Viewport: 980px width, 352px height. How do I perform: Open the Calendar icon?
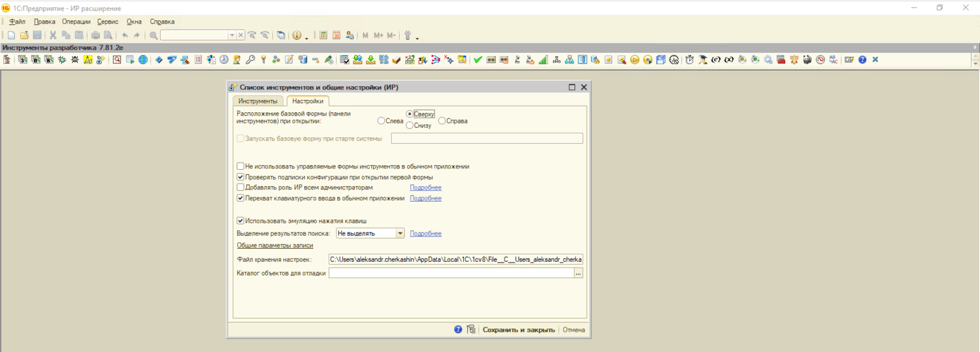pyautogui.click(x=336, y=35)
